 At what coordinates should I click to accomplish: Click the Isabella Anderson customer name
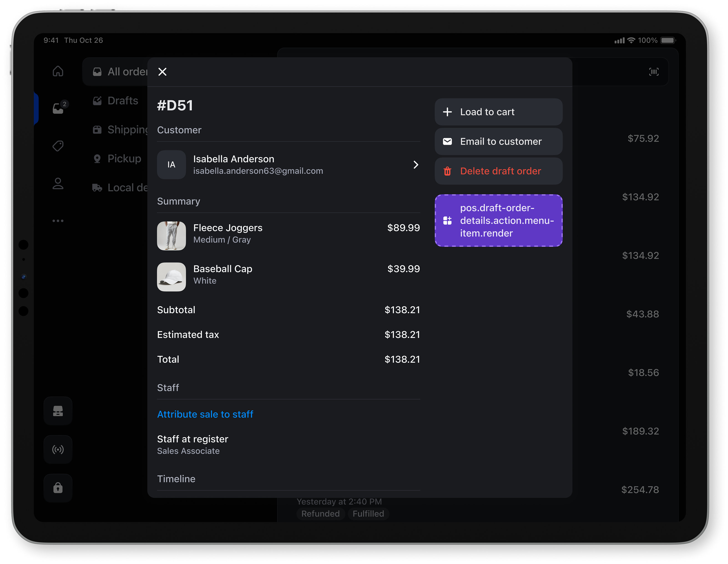point(234,159)
